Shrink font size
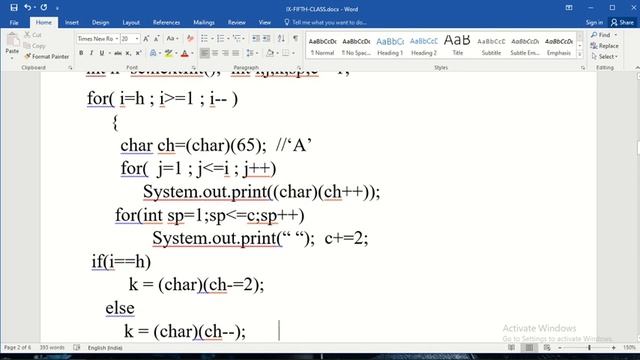 click(157, 38)
